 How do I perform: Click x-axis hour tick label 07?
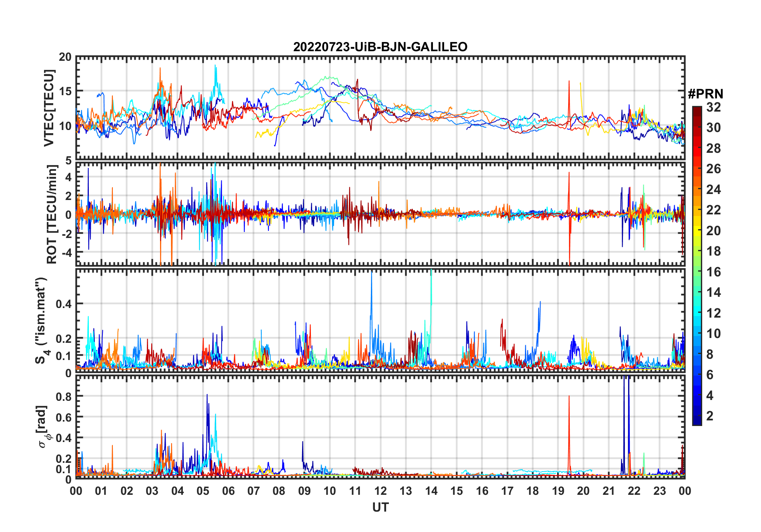pyautogui.click(x=254, y=491)
